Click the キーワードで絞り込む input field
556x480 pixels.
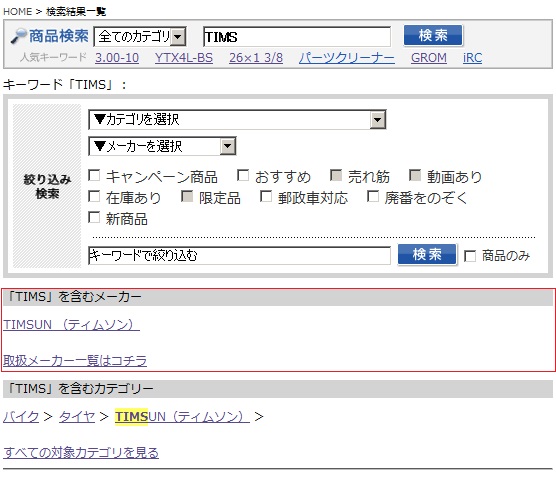click(x=239, y=255)
